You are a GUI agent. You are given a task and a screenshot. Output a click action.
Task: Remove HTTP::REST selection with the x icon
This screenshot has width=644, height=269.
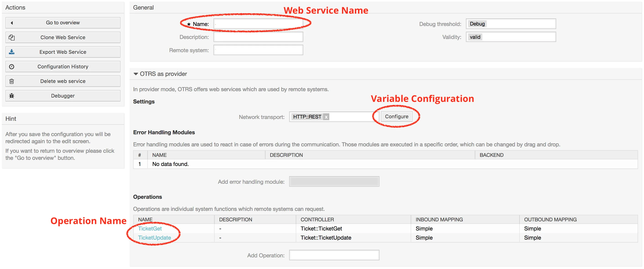(x=326, y=117)
